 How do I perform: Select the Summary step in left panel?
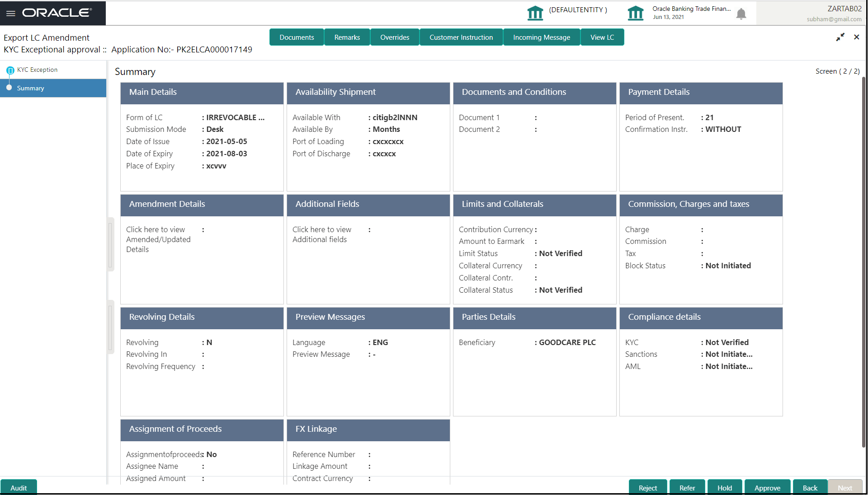click(31, 88)
